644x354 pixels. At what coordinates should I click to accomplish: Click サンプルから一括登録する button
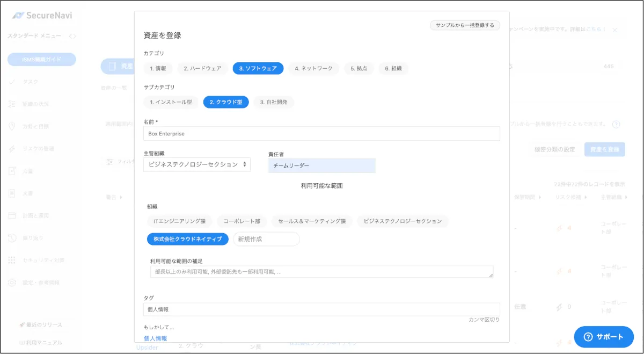[465, 25]
